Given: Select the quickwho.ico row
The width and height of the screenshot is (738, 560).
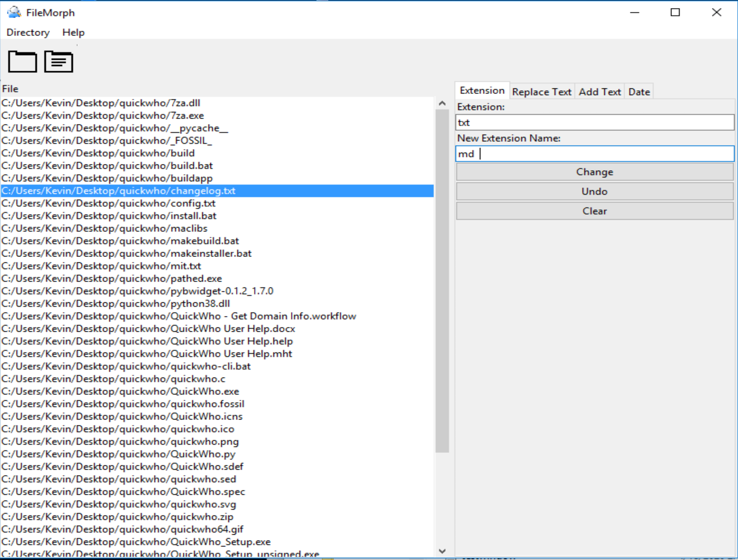Looking at the screenshot, I should coord(217,429).
